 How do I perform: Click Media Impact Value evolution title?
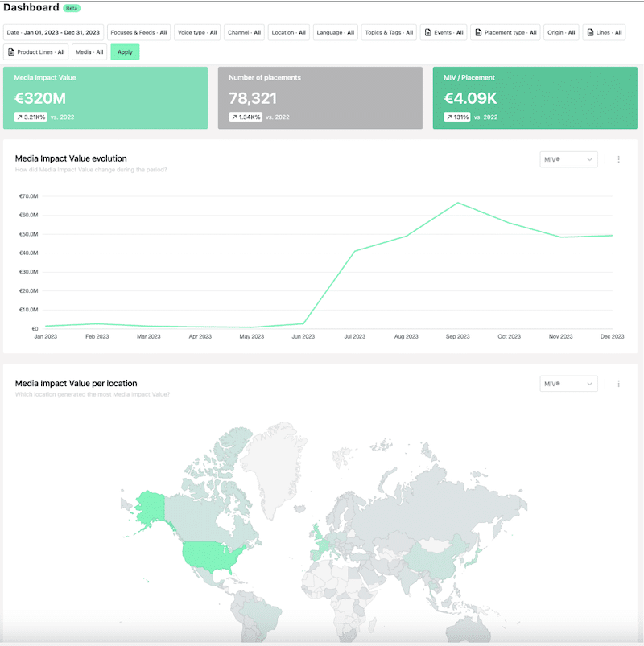(71, 158)
